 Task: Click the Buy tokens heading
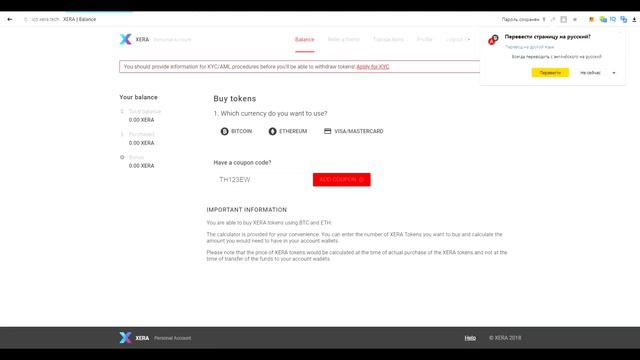[235, 99]
